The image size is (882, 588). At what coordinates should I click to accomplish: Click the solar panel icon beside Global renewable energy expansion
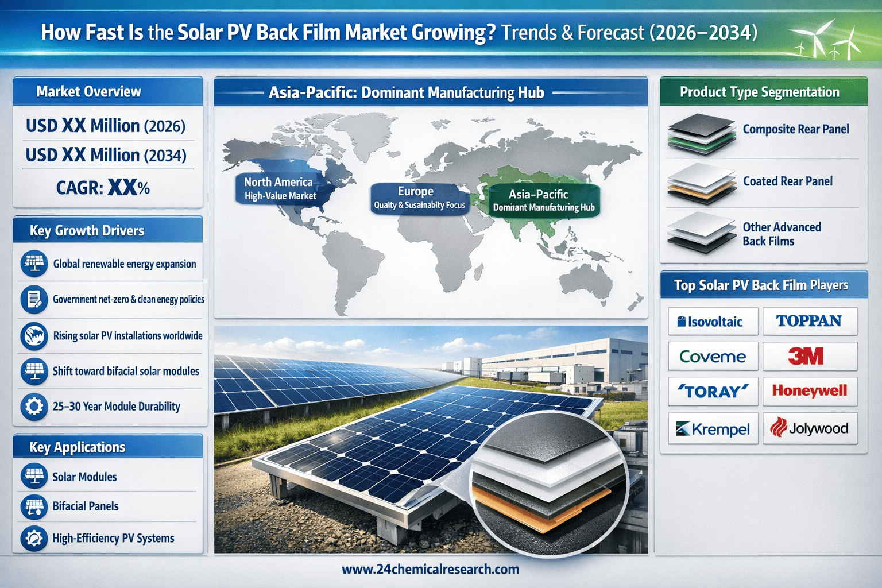click(34, 264)
